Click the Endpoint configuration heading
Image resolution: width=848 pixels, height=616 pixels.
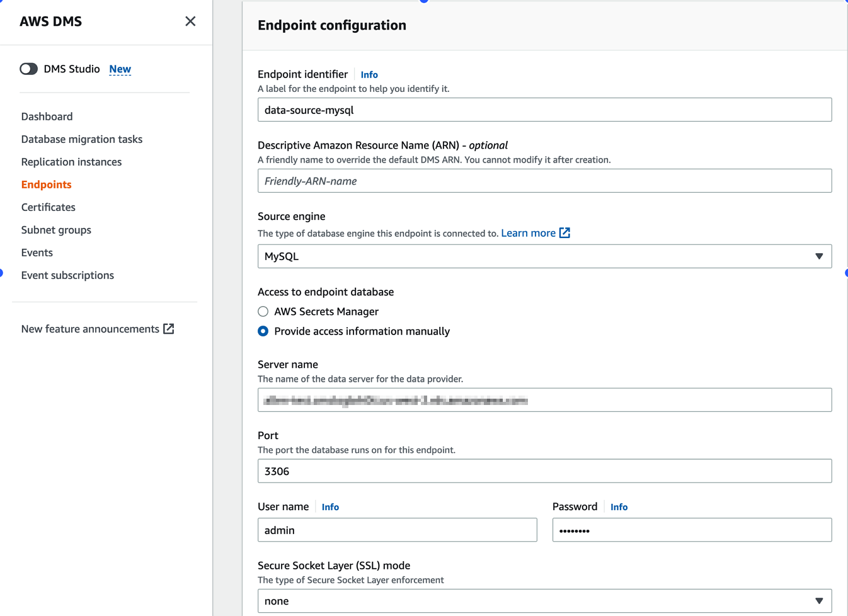[x=332, y=25]
